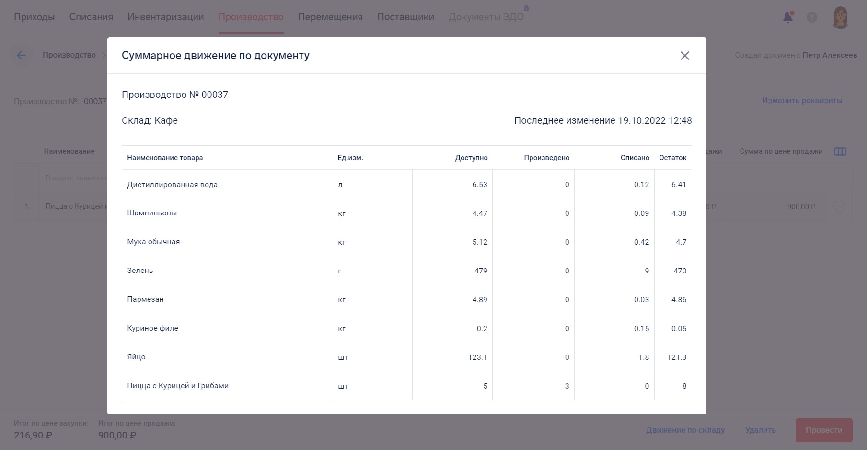Open the Списания tab
Viewport: 868px width, 450px height.
click(x=91, y=17)
